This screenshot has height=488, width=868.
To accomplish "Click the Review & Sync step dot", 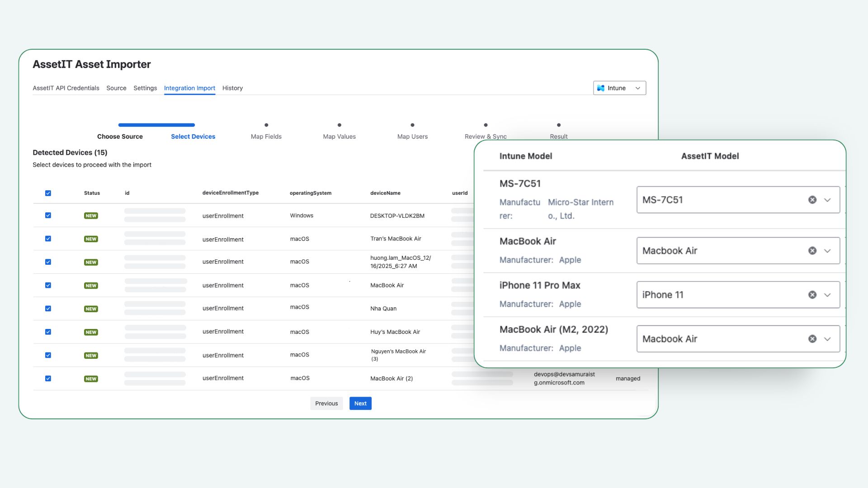I will 486,125.
